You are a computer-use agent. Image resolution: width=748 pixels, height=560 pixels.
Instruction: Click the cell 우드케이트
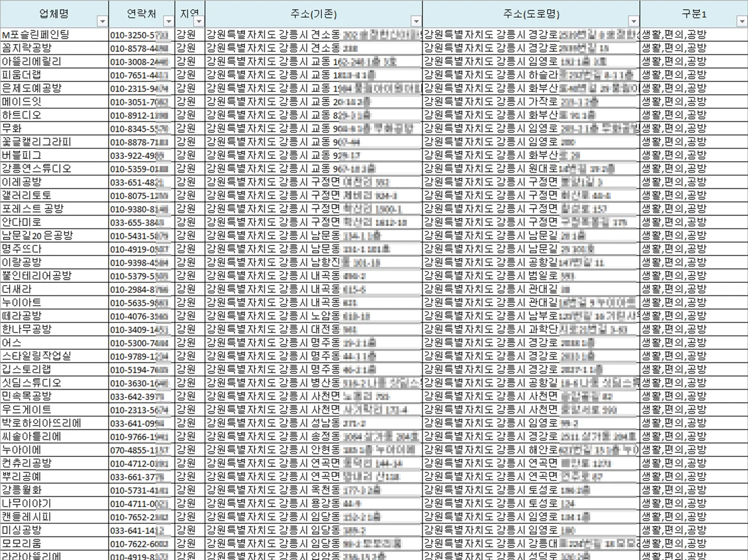tap(54, 409)
